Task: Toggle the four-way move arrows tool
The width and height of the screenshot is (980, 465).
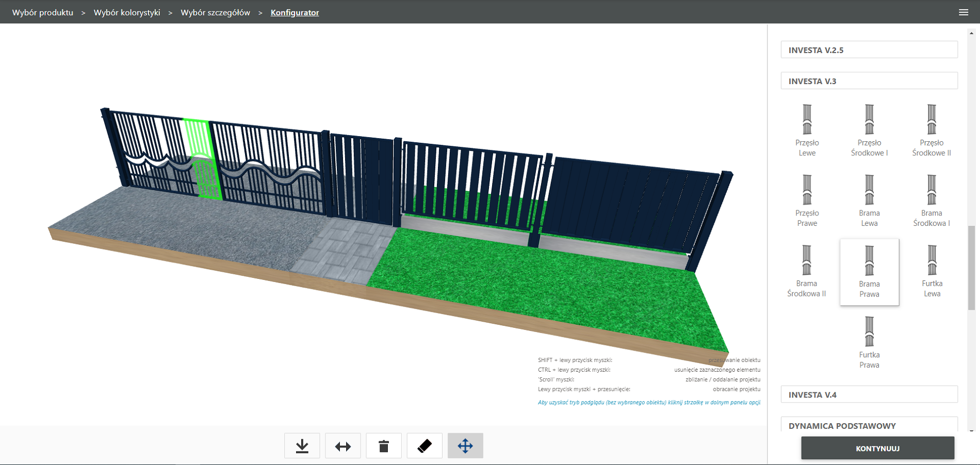Action: click(x=465, y=446)
